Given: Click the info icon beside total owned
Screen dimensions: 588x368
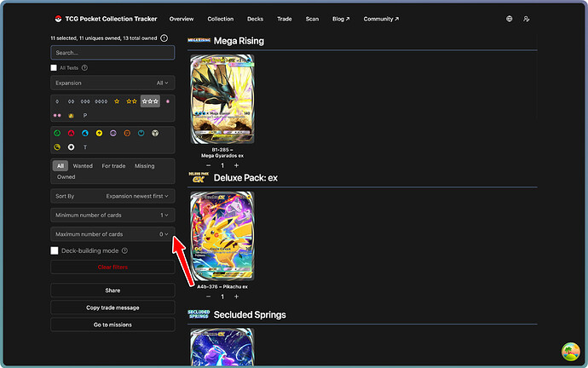Looking at the screenshot, I should point(164,37).
